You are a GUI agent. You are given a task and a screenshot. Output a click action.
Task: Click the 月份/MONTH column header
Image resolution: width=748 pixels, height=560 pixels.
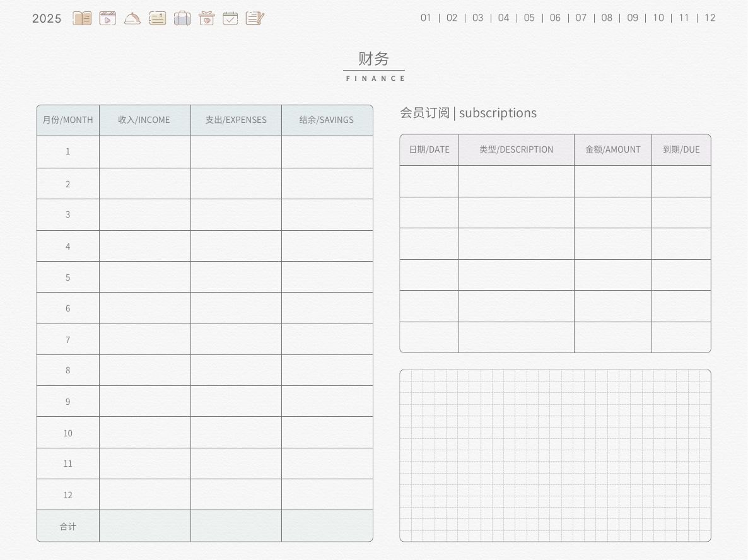pos(67,120)
